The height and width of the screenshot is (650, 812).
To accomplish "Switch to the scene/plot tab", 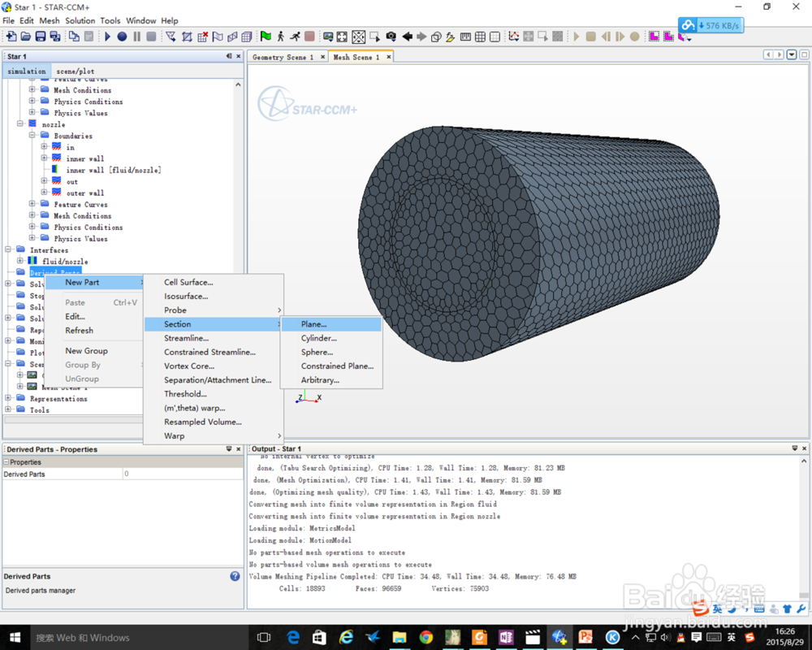I will tap(75, 71).
